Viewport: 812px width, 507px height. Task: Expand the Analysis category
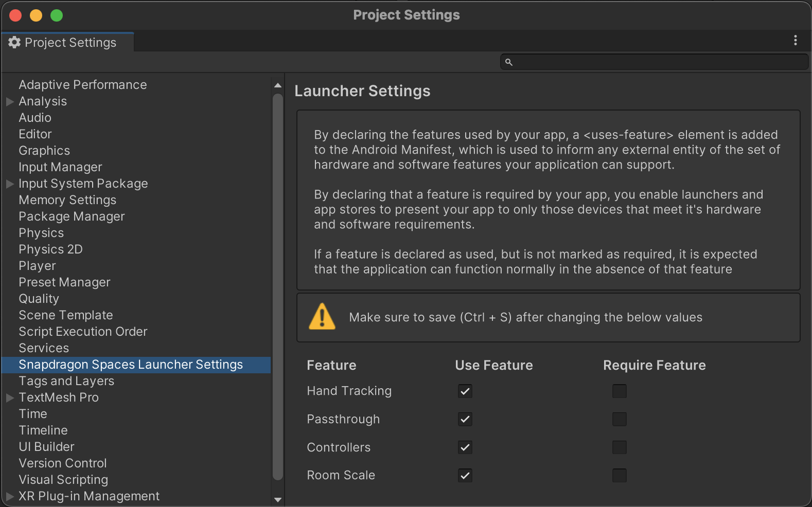click(10, 102)
